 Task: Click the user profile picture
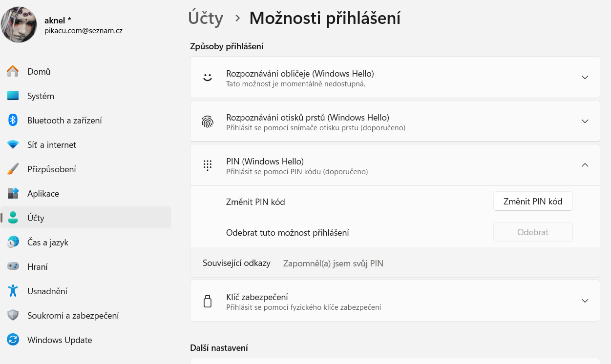pos(19,24)
